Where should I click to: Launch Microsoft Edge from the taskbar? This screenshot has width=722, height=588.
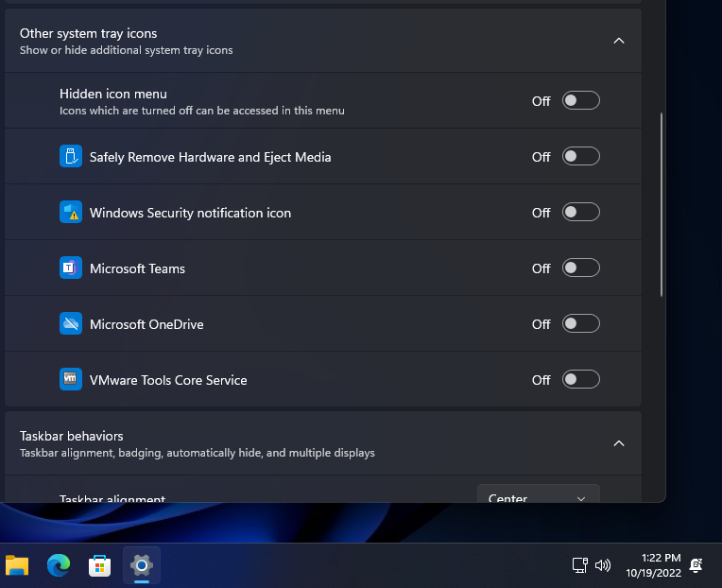pos(59,565)
